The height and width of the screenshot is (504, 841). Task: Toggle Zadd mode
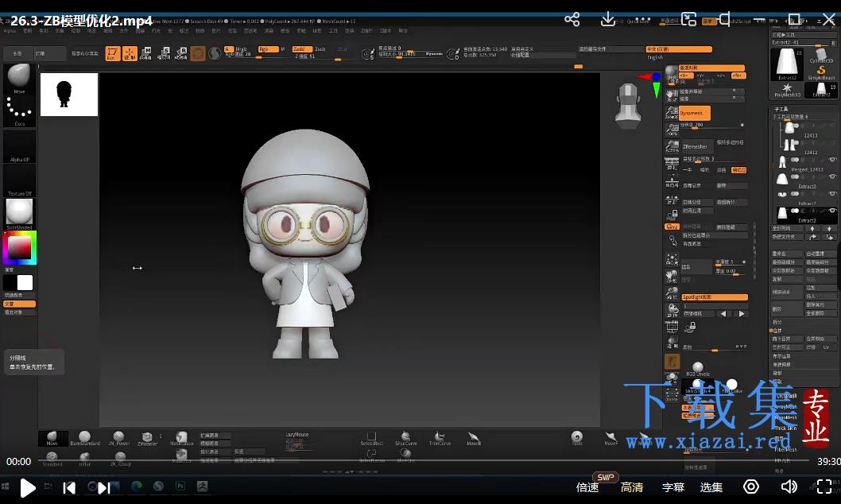302,48
